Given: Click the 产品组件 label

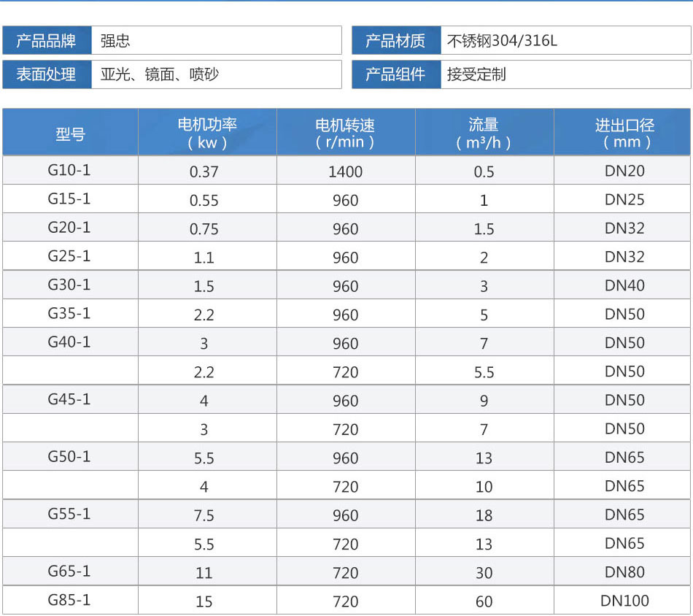Looking at the screenshot, I should (396, 74).
